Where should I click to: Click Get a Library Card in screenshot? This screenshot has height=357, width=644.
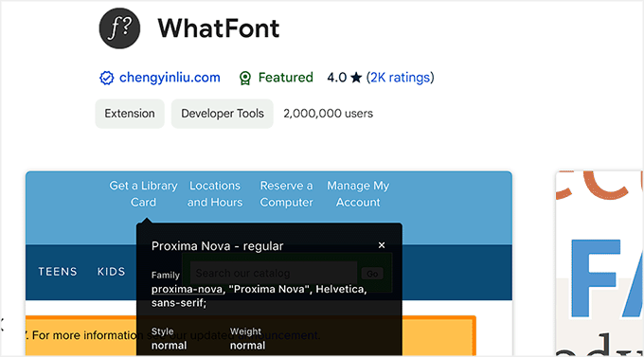point(143,194)
